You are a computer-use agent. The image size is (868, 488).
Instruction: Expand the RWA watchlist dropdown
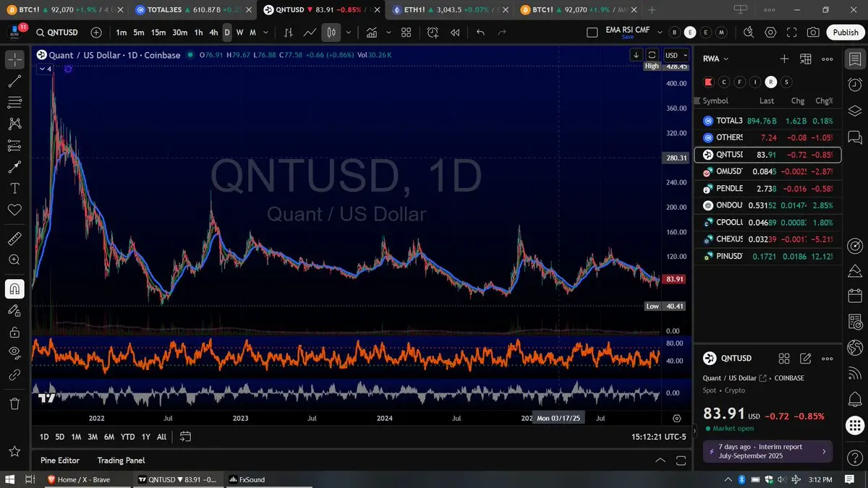(716, 59)
